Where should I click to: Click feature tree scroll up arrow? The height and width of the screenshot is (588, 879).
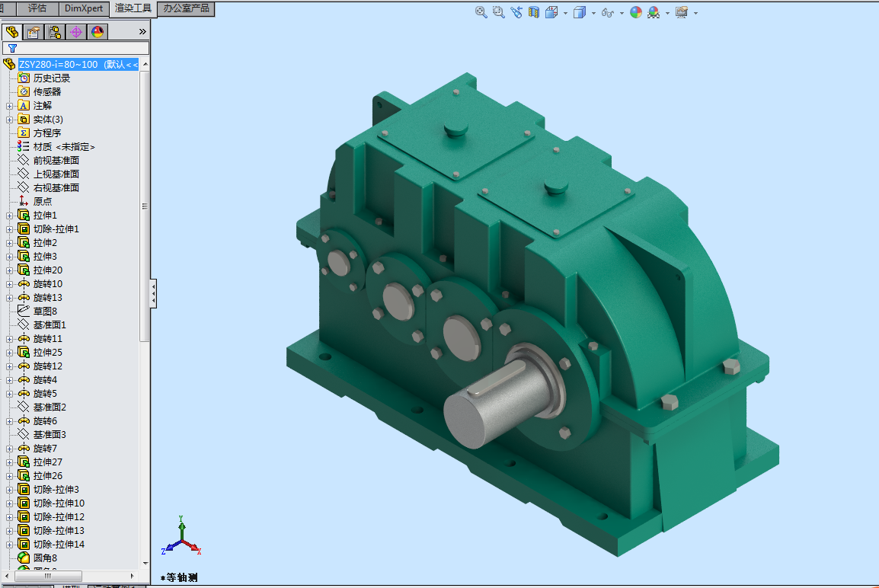(145, 65)
